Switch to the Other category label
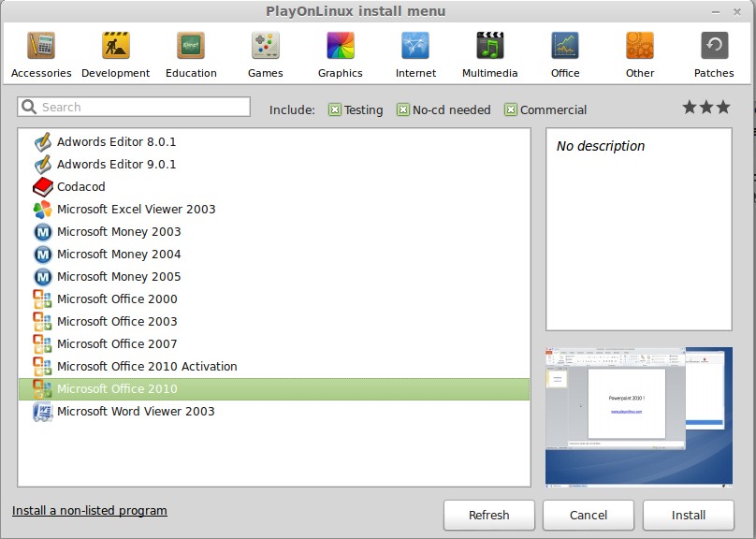This screenshot has width=756, height=539. 640,73
